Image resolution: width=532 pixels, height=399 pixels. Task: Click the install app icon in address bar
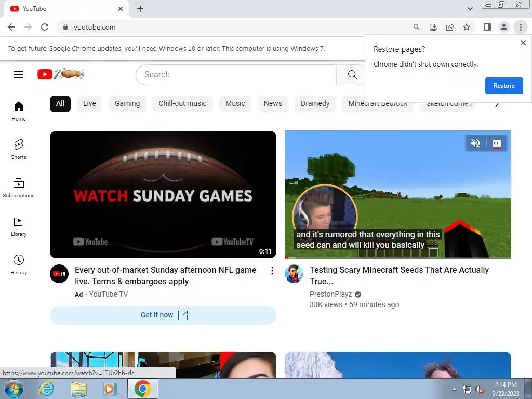[433, 27]
